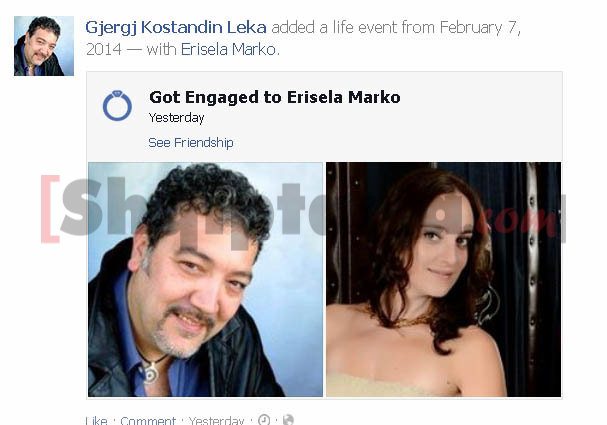This screenshot has width=607, height=425.
Task: Open the large photo of the curly-haired man
Action: click(206, 279)
